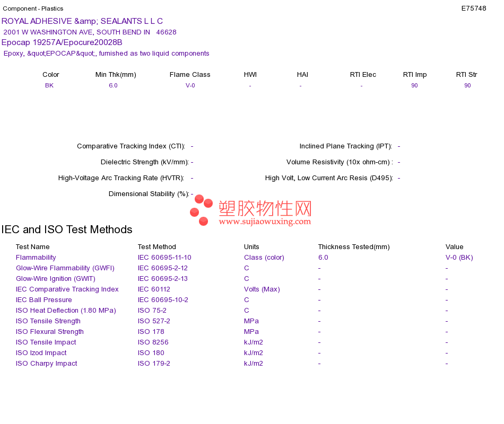Click the Flame Class column header
This screenshot has width=504, height=424.
(190, 75)
